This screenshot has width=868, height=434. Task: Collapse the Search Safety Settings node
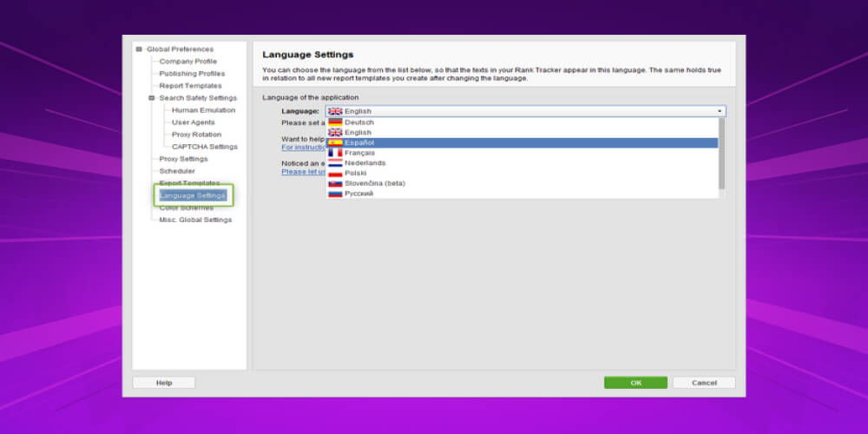point(151,98)
